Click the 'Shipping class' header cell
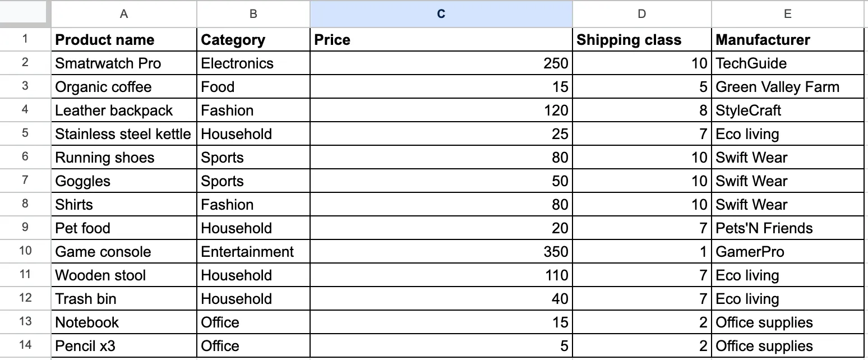The image size is (868, 360). (x=641, y=40)
